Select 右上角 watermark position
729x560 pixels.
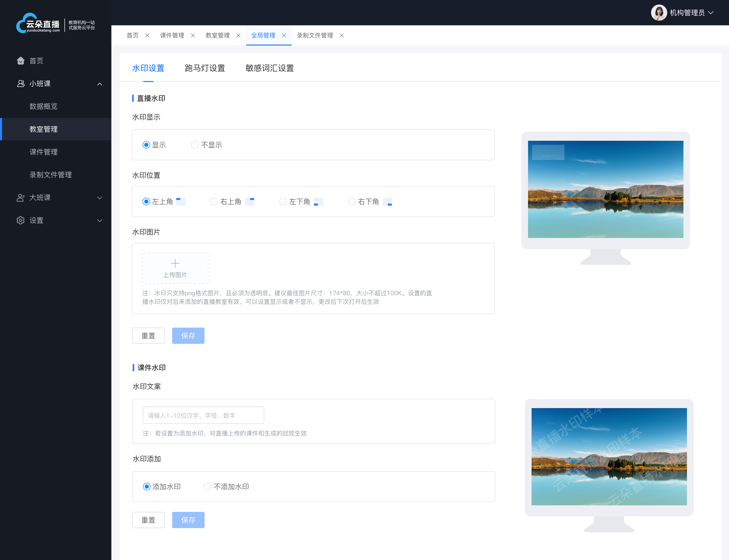click(x=214, y=202)
